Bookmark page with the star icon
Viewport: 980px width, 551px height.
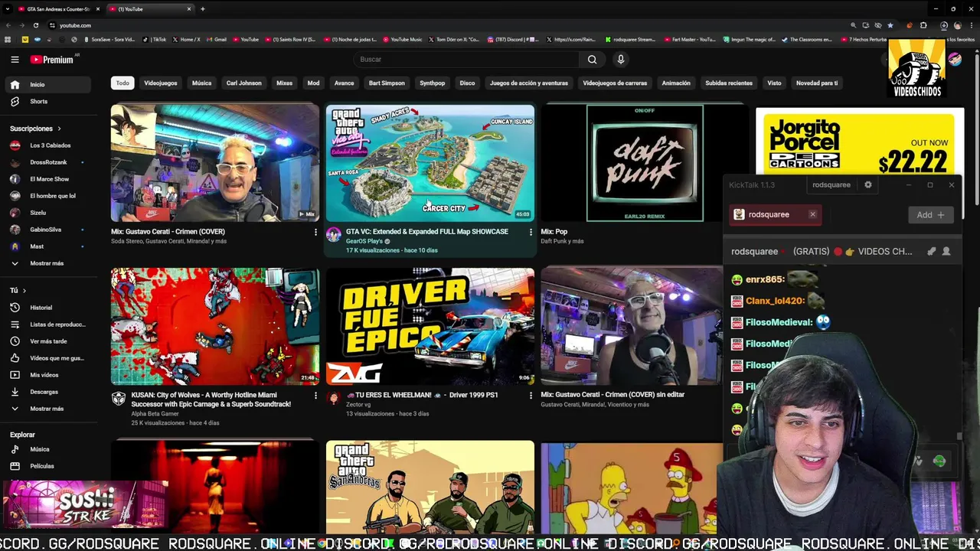click(x=890, y=25)
